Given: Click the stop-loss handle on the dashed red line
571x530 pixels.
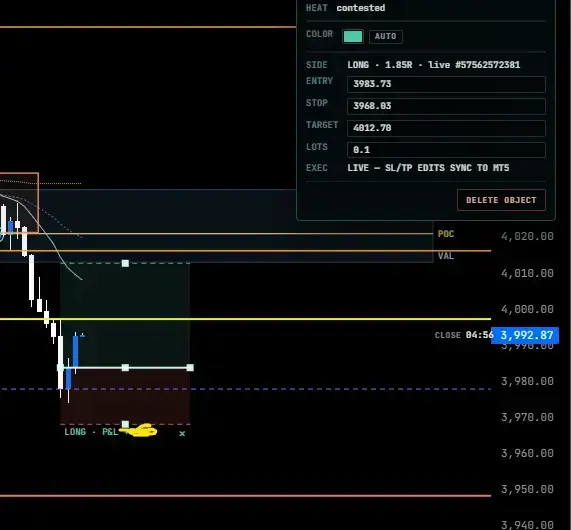Looking at the screenshot, I should tap(125, 424).
